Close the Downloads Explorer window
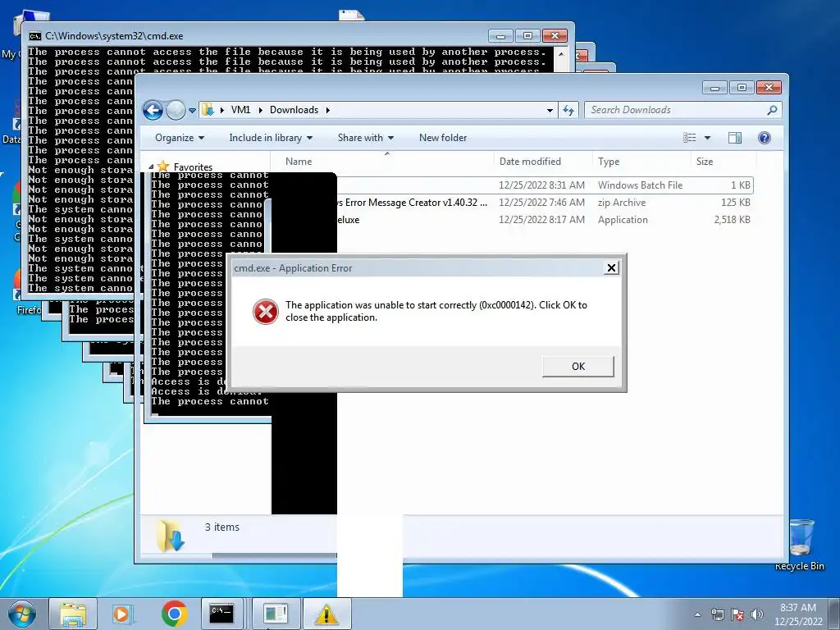 [769, 87]
